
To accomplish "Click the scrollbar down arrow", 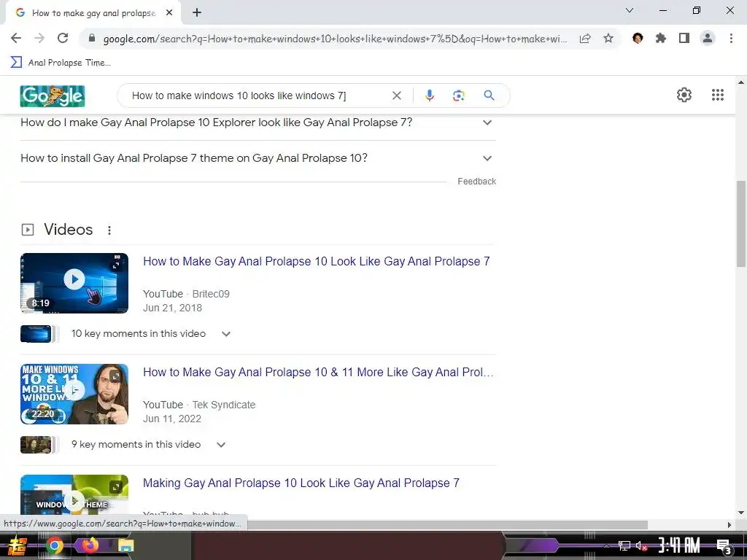I will [x=741, y=513].
